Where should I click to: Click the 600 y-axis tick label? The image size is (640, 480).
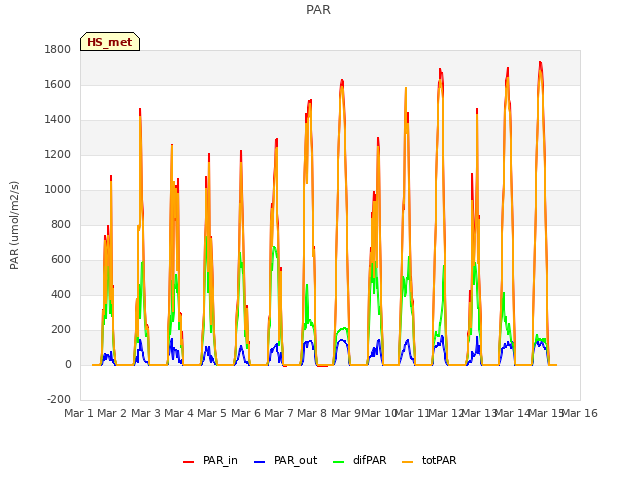pyautogui.click(x=61, y=260)
